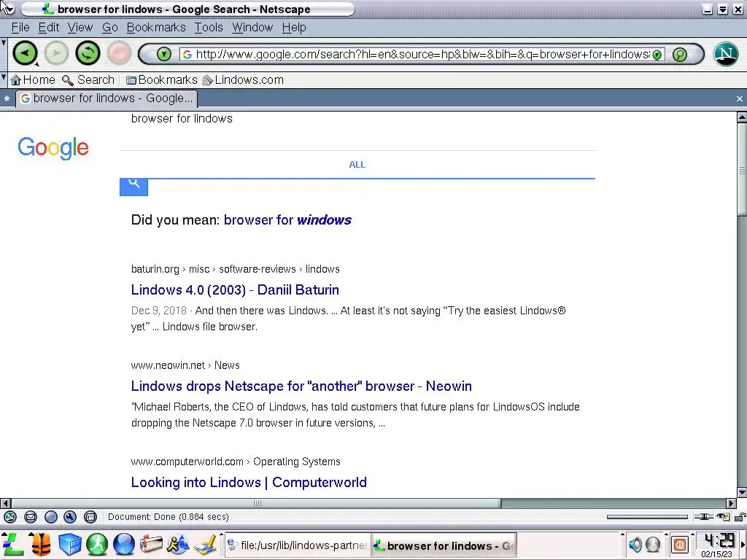Open a new tab with the asterisk button
The image size is (747, 560).
coord(7,99)
